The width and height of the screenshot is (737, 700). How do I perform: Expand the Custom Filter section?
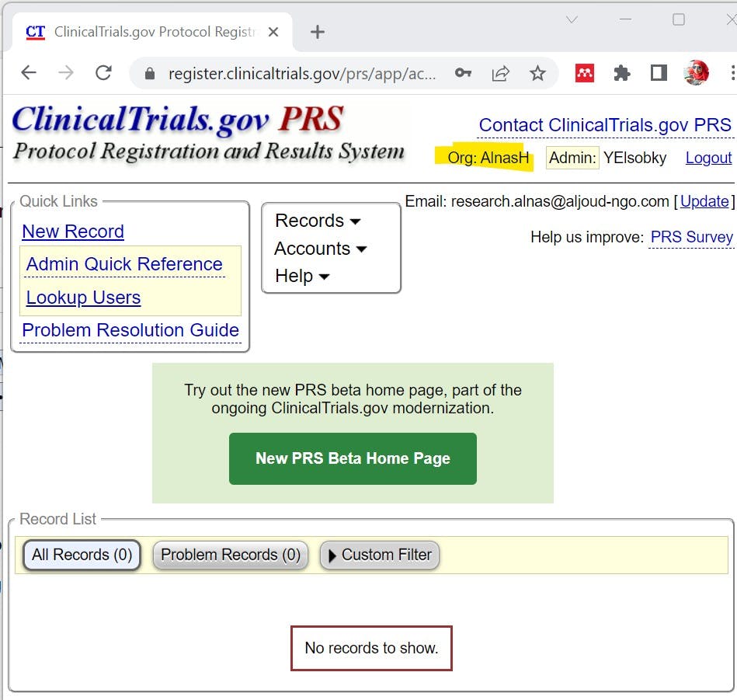(379, 555)
